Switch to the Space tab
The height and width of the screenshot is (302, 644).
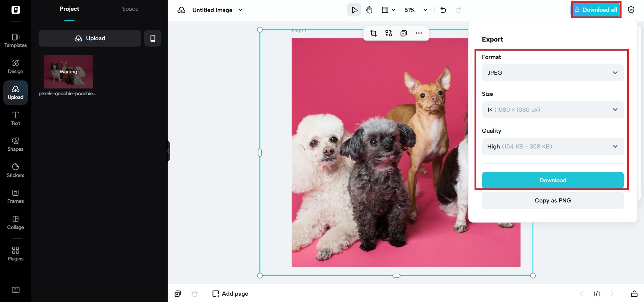tap(130, 9)
